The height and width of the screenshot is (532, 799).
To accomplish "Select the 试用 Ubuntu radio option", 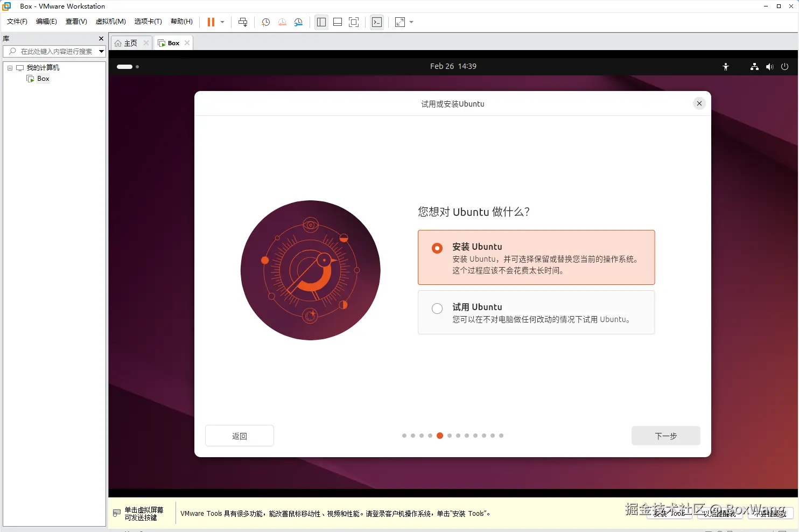I will coord(437,309).
